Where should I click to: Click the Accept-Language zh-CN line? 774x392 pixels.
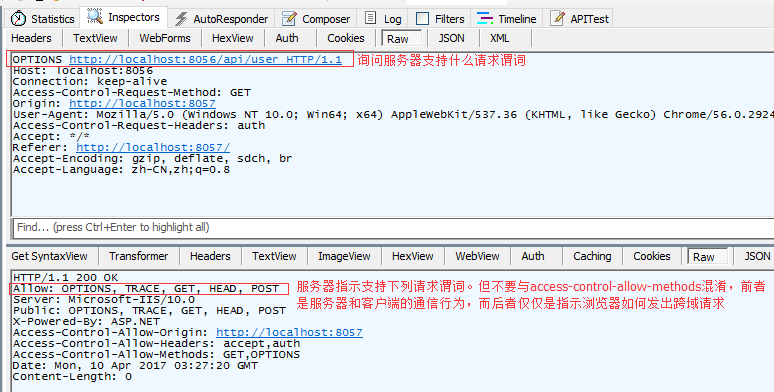click(x=121, y=170)
